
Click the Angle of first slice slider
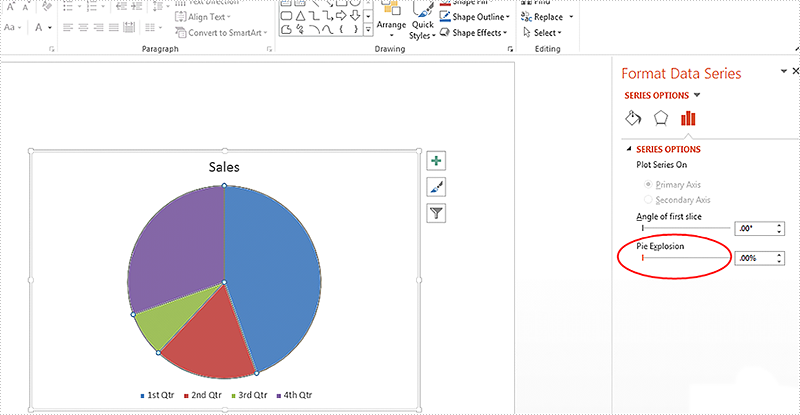coord(686,228)
